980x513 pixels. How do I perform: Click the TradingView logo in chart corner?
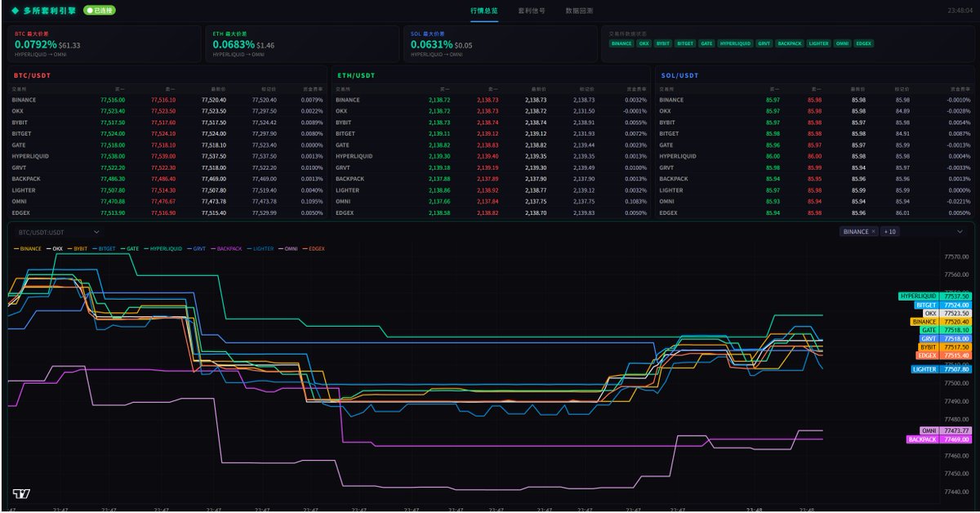22,493
